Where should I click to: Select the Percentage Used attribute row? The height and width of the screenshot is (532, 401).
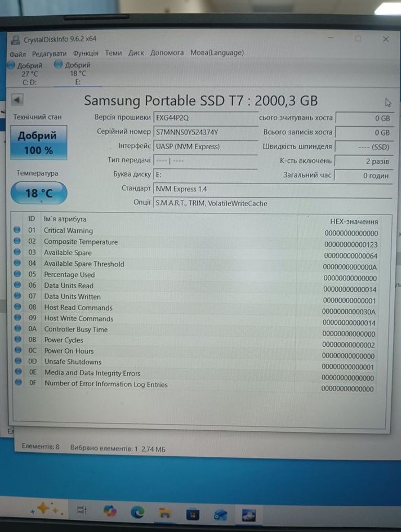[x=196, y=276]
